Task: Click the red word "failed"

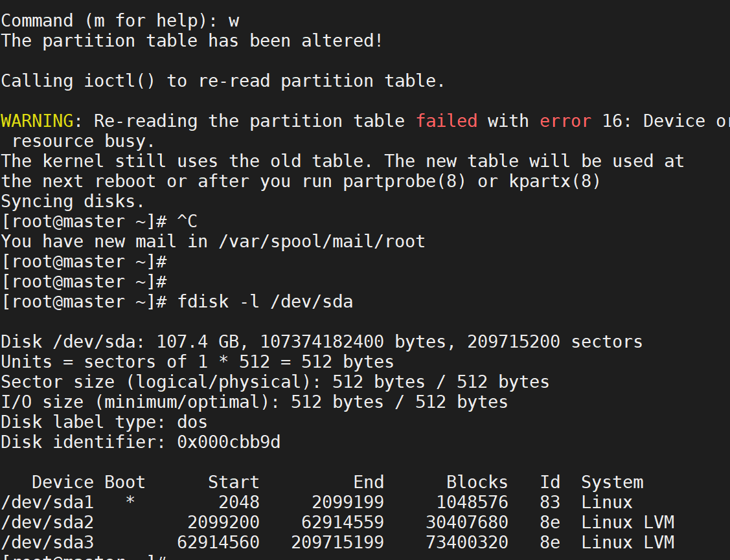Action: point(446,121)
